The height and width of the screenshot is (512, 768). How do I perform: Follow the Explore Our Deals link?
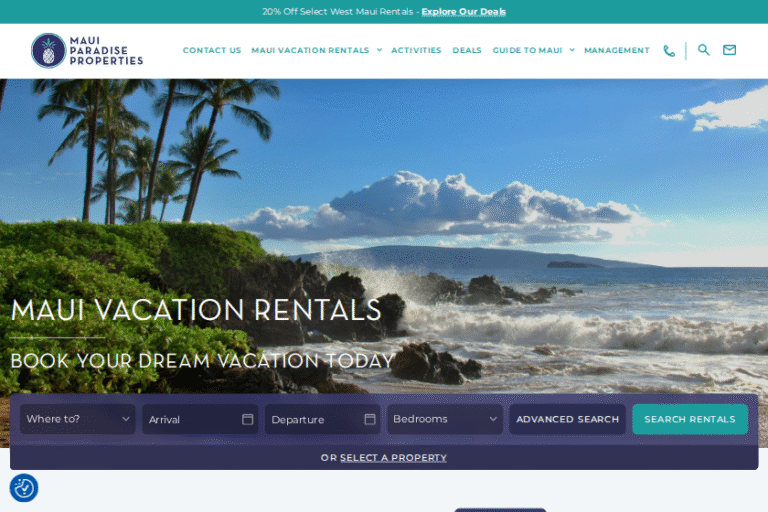(x=463, y=12)
